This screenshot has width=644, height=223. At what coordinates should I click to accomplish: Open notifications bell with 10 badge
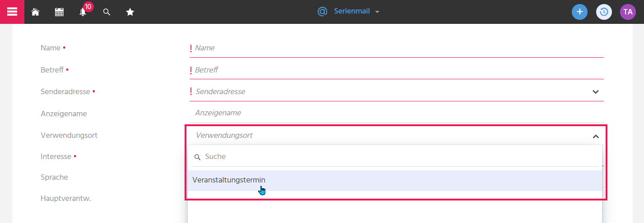[83, 11]
